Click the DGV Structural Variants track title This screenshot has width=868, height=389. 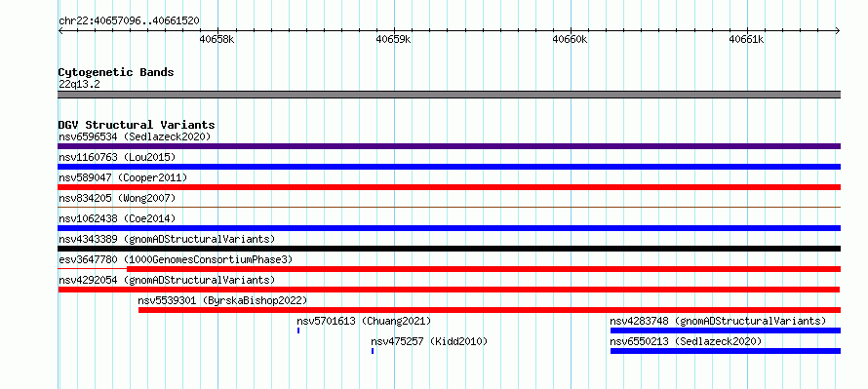tap(137, 125)
